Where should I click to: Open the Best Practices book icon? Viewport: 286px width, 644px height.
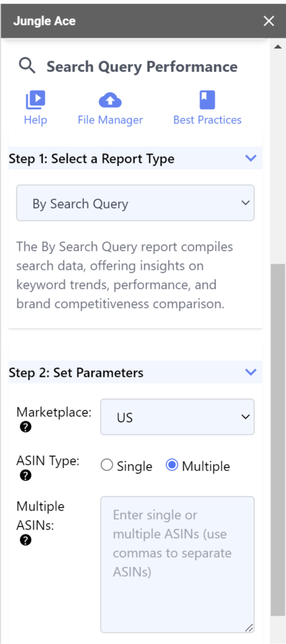click(x=207, y=100)
